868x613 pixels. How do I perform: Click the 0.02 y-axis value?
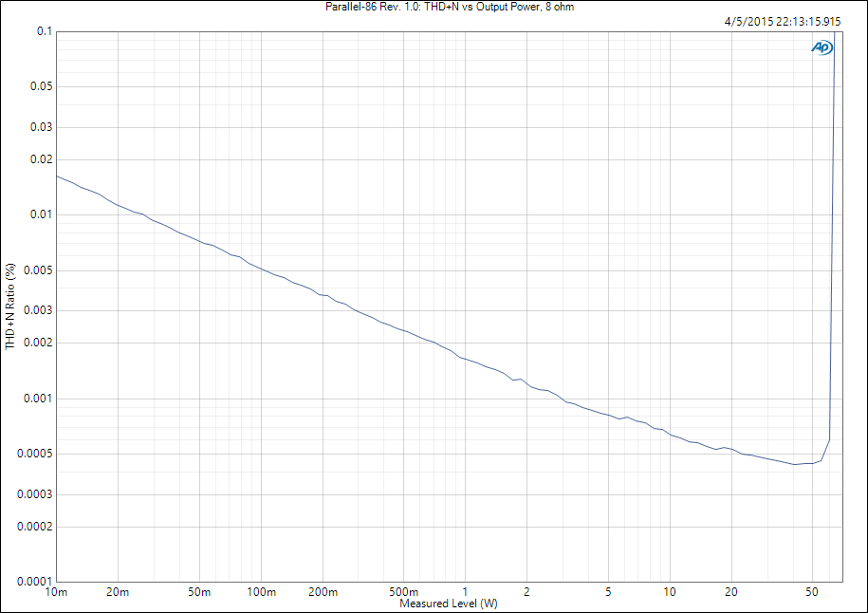pos(42,159)
